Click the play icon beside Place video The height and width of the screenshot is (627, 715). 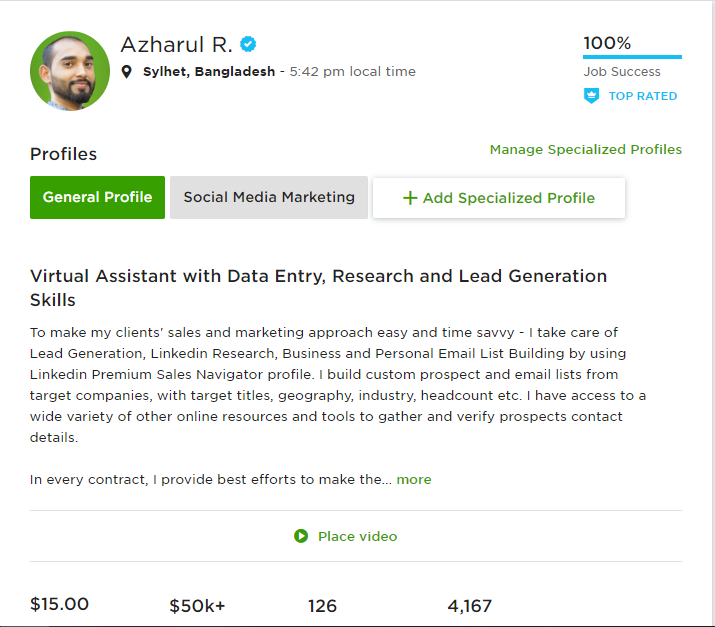coord(301,536)
